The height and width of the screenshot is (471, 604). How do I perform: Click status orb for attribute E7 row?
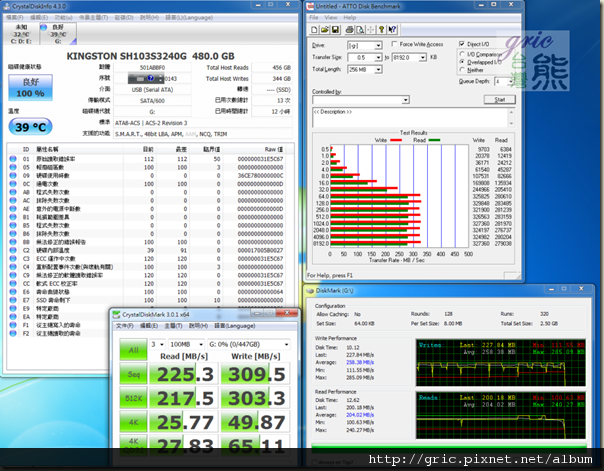point(13,300)
